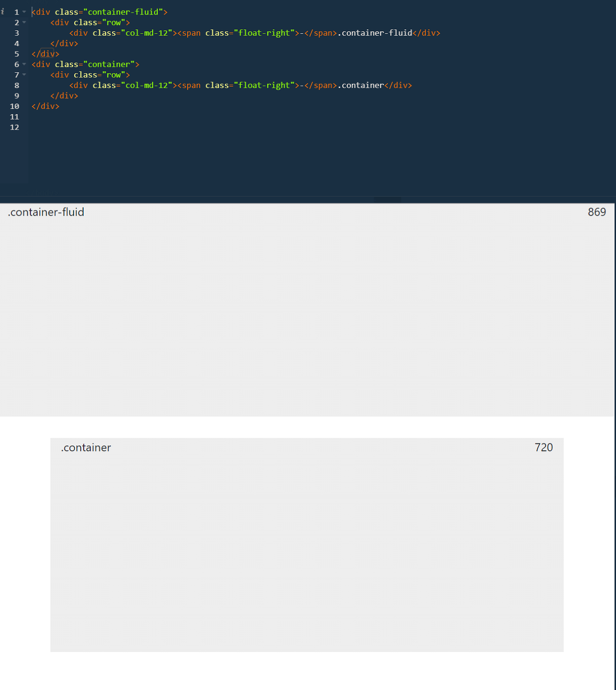This screenshot has height=690, width=616.
Task: Collapse the container div fold arrow on line 6
Action: click(x=24, y=65)
